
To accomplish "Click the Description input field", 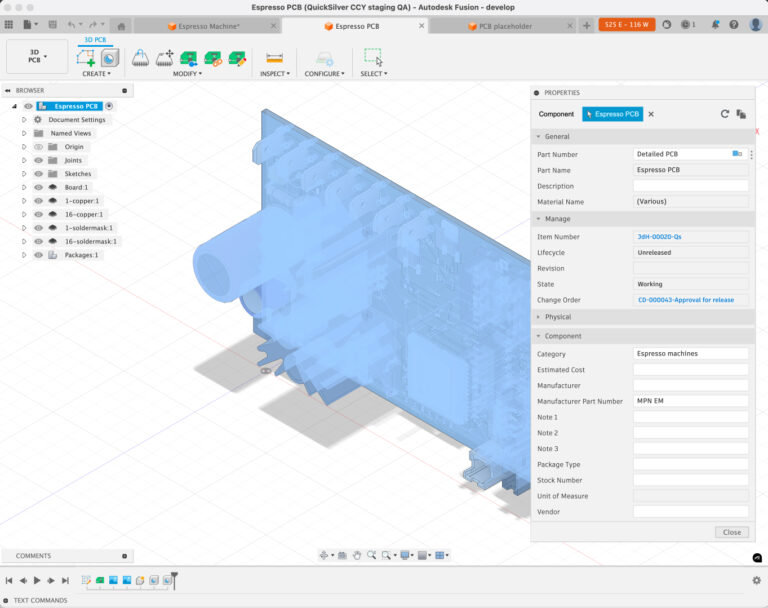I will coord(691,186).
